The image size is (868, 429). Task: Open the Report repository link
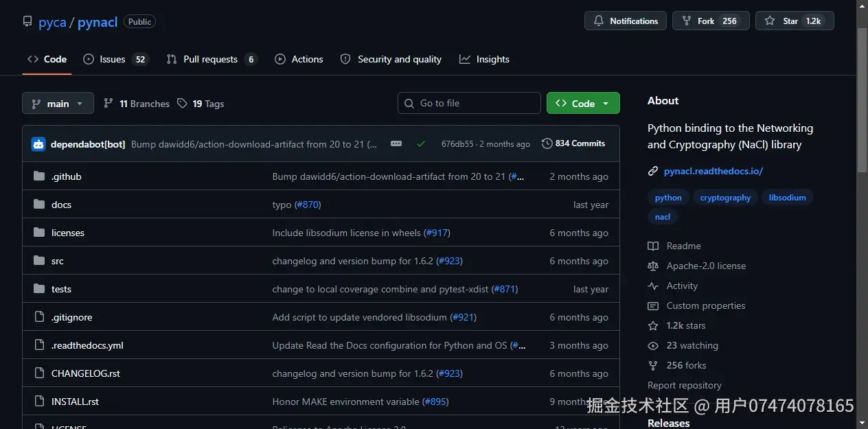(685, 385)
